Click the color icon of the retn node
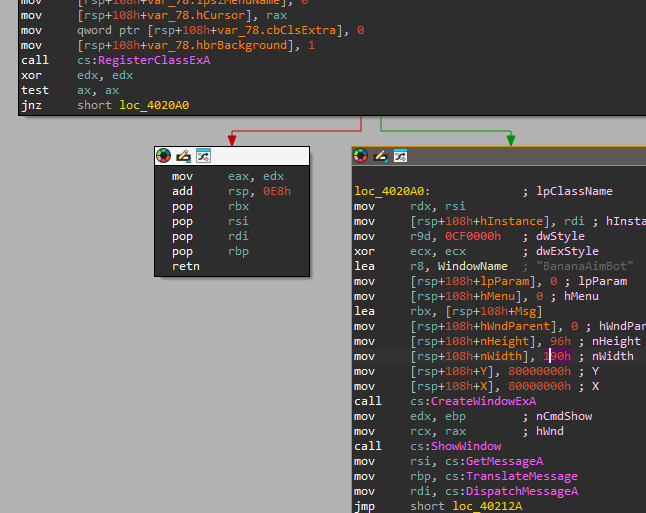The height and width of the screenshot is (513, 646). click(164, 156)
